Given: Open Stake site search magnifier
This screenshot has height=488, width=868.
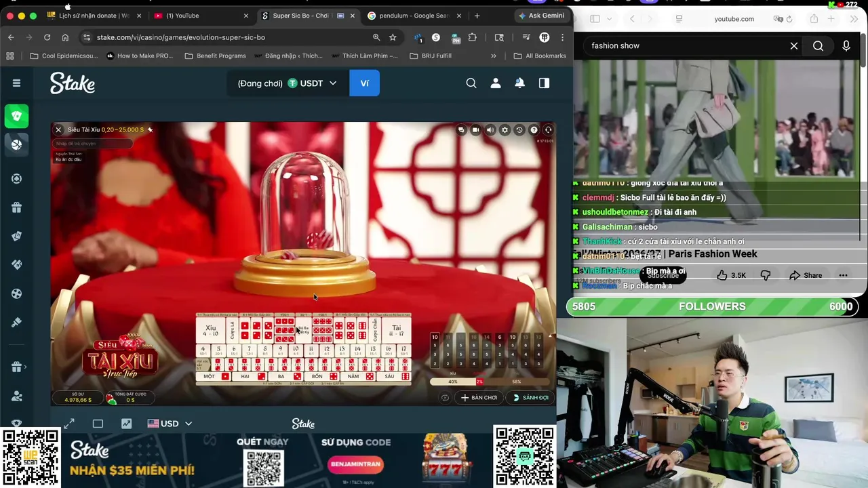Looking at the screenshot, I should click(471, 83).
